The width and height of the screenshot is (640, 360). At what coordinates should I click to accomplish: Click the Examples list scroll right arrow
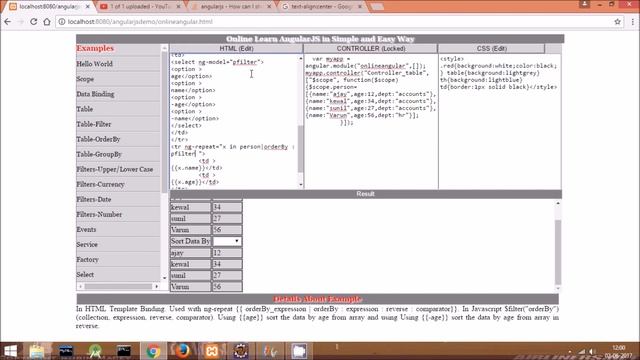click(157, 287)
